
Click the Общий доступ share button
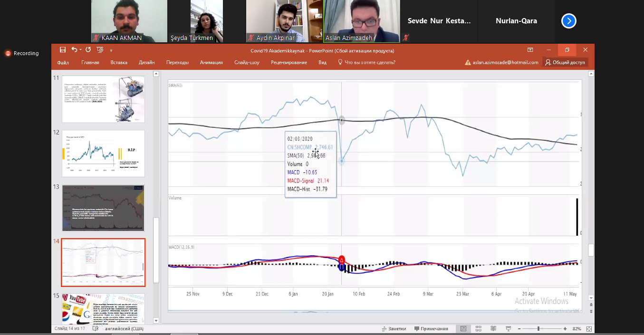pos(565,62)
